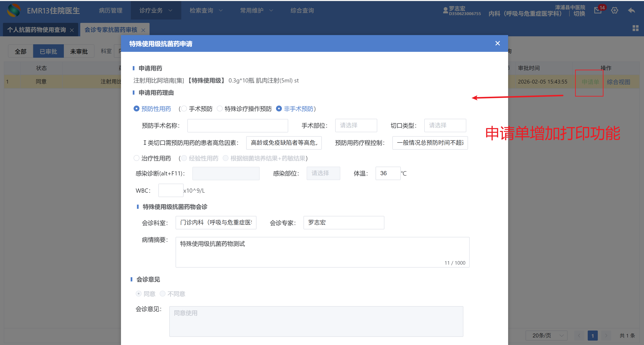644x345 pixels.
Task: Select the 治疗性用药 radio button
Action: point(137,158)
